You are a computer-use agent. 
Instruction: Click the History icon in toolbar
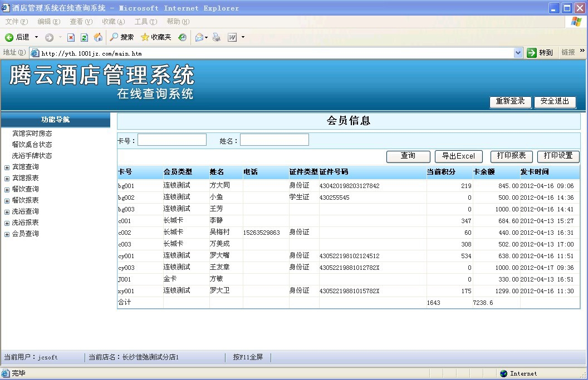pyautogui.click(x=182, y=37)
